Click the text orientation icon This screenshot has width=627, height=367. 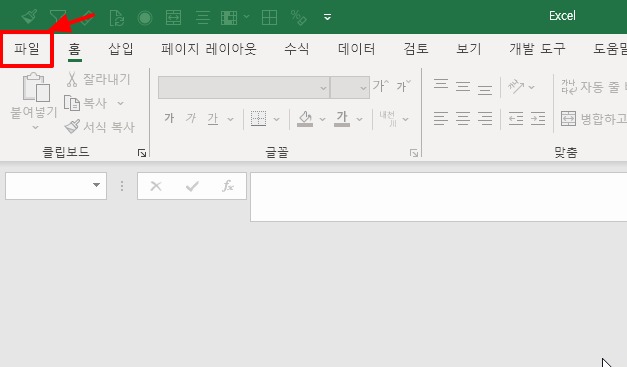(516, 86)
